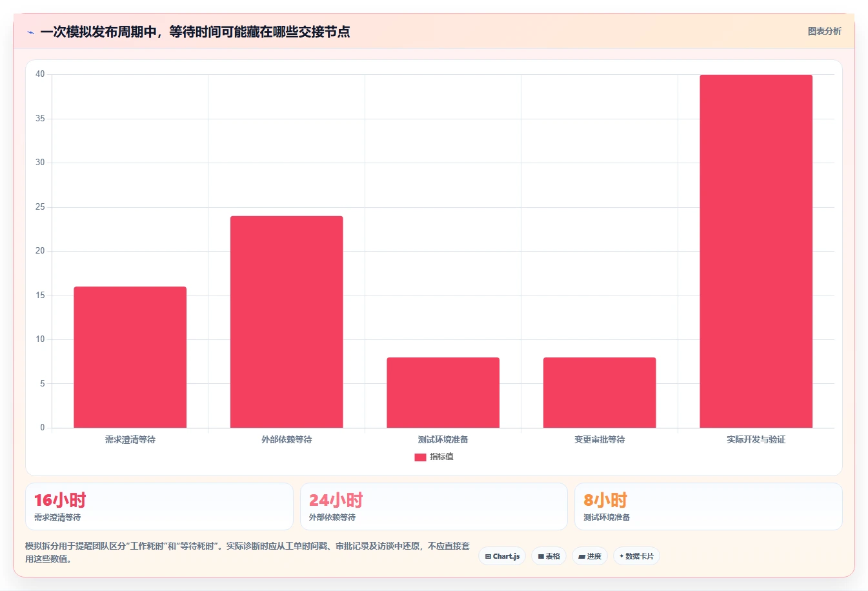Open the 8小时 data card
This screenshot has width=868, height=591.
coord(709,506)
